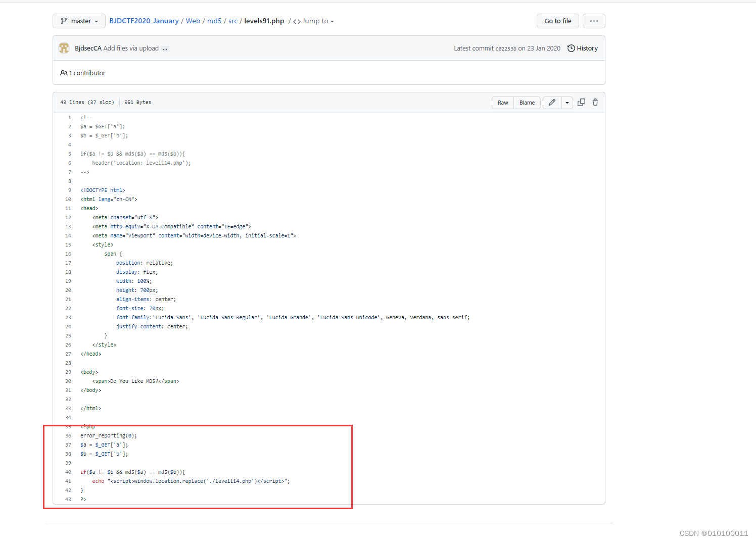Click line number 40
The image size is (756, 541).
[68, 472]
